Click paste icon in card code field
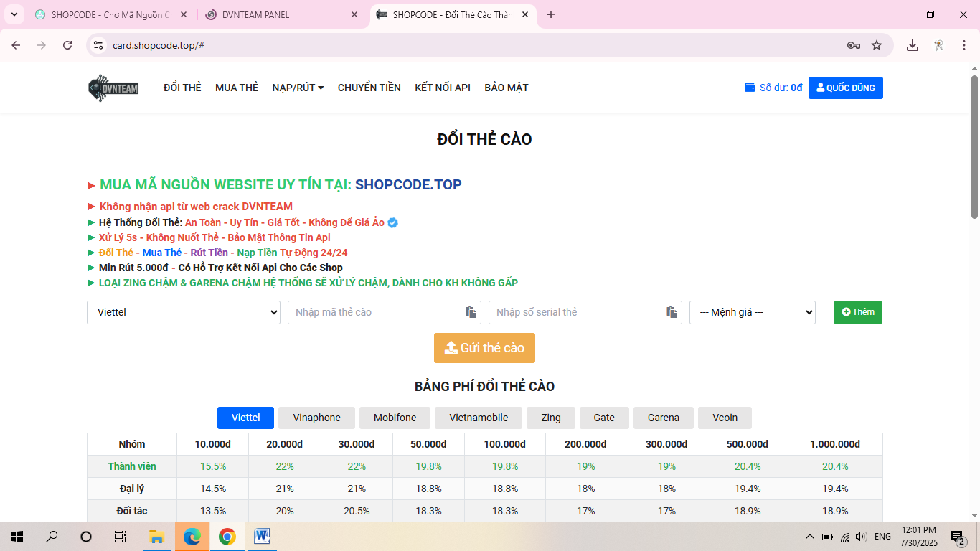Viewport: 980px width, 551px height. (x=471, y=312)
